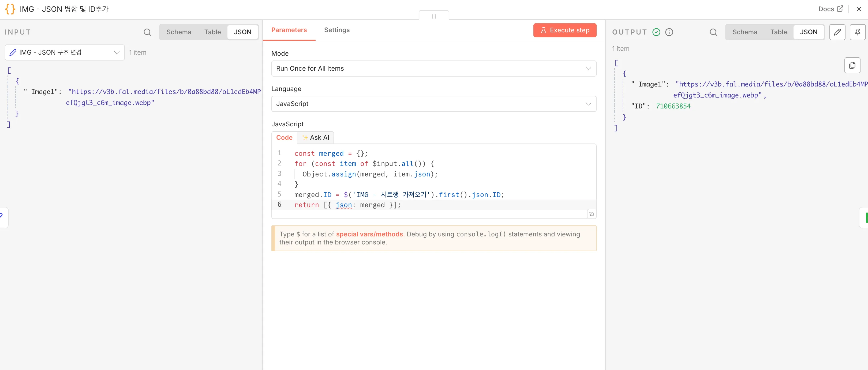Switch to the Ask AI tab
This screenshot has height=370, width=868.
coord(315,137)
